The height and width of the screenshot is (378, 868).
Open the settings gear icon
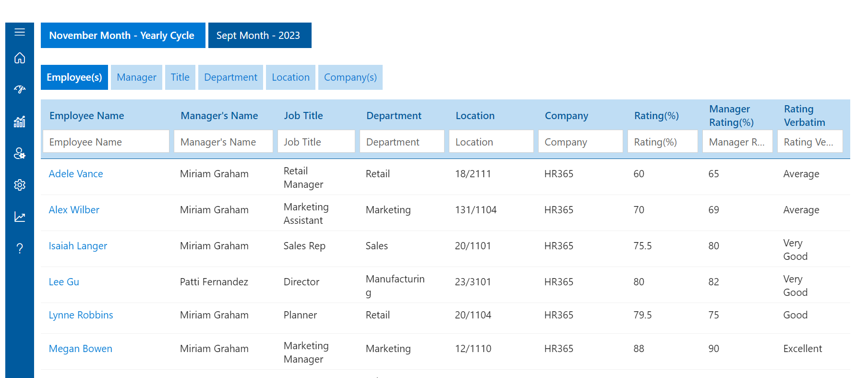point(20,185)
